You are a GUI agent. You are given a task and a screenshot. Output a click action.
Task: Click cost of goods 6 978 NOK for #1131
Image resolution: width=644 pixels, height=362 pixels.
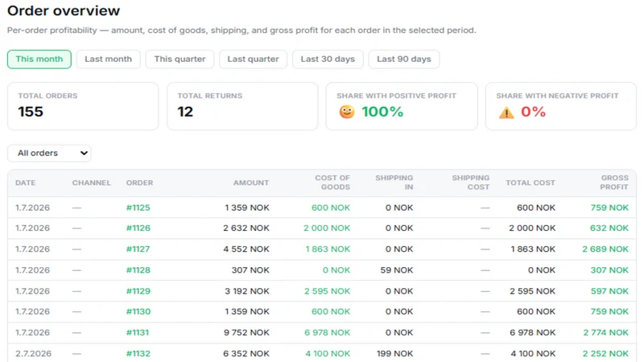pyautogui.click(x=328, y=332)
